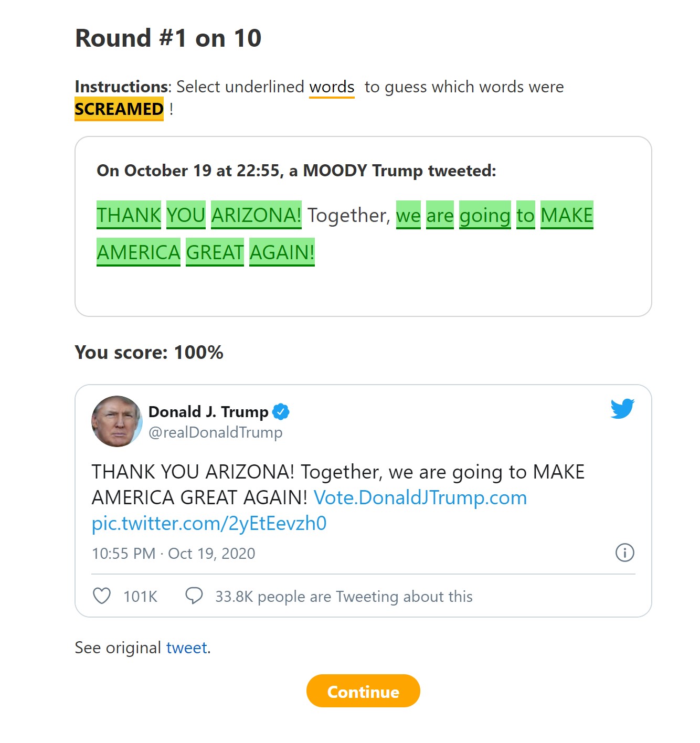Click the speech bubble reply icon
The image size is (700, 743).
(x=194, y=596)
